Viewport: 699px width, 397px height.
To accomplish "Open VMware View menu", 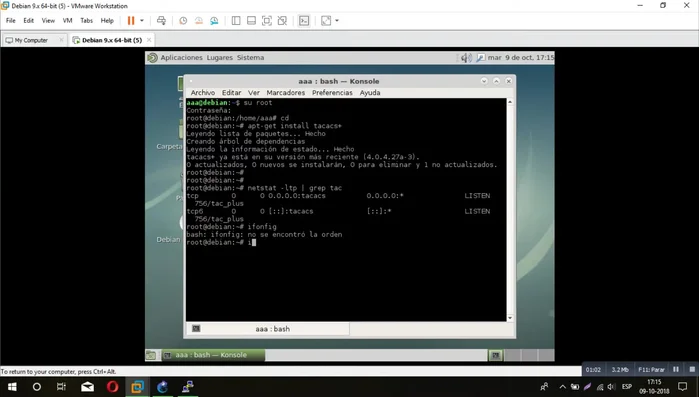I will click(48, 20).
